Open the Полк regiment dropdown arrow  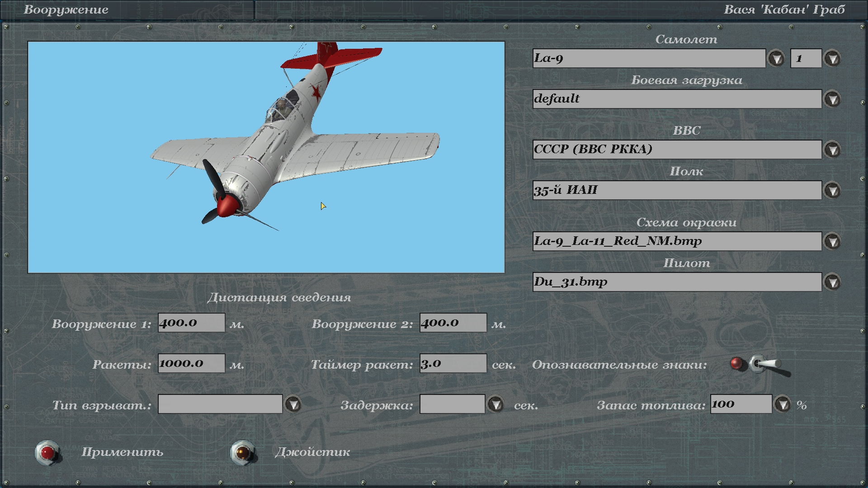pos(832,191)
